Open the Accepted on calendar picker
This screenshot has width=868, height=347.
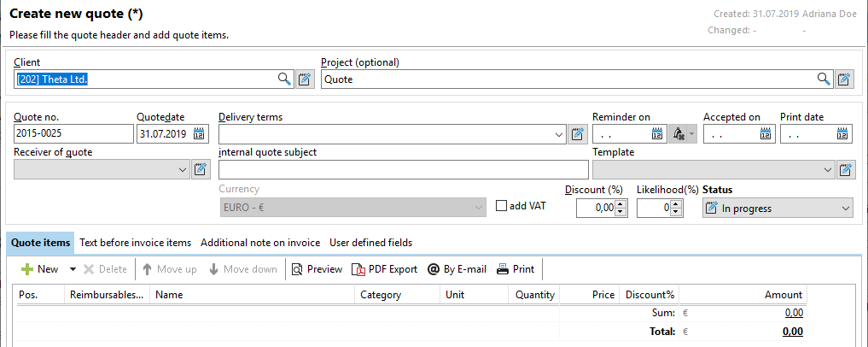(x=766, y=133)
